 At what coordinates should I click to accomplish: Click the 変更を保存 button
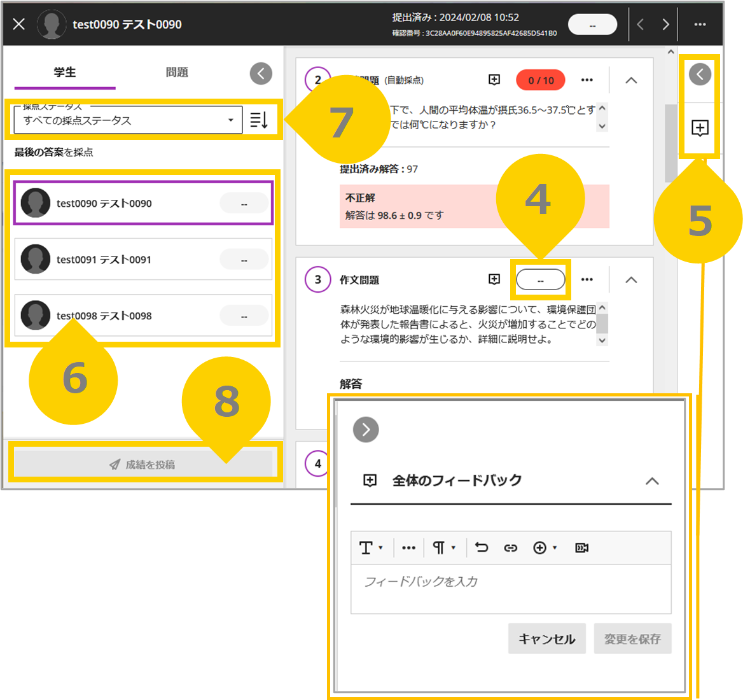point(632,639)
